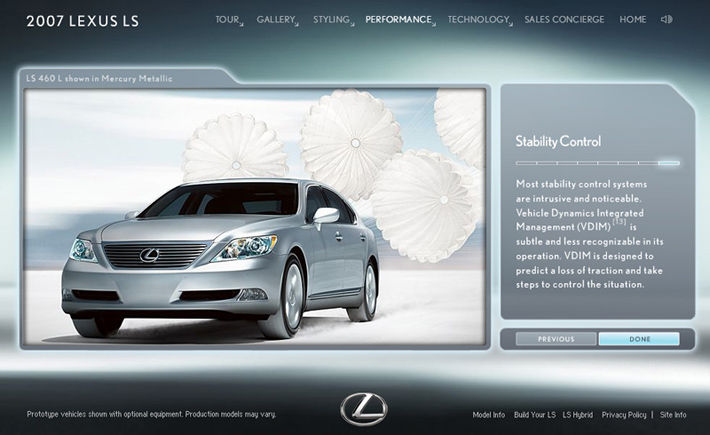Click the Previous button
Screen dimensions: 710x435
pyautogui.click(x=556, y=339)
